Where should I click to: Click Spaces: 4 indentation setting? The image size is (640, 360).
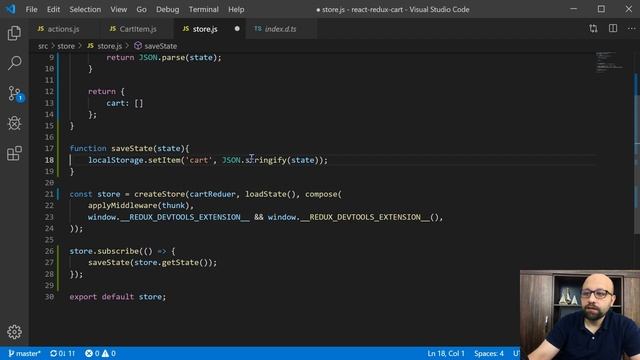(x=489, y=353)
